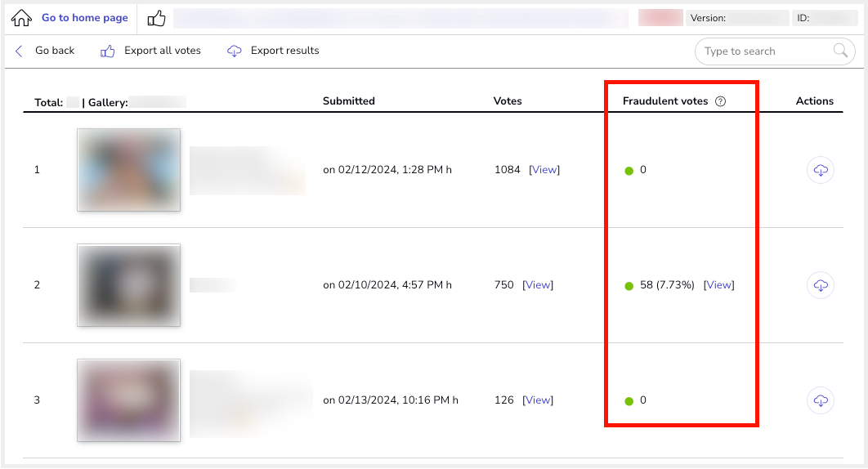Click date on 02/13/2024, 10:16 PM h
This screenshot has width=868, height=469.
click(x=391, y=400)
